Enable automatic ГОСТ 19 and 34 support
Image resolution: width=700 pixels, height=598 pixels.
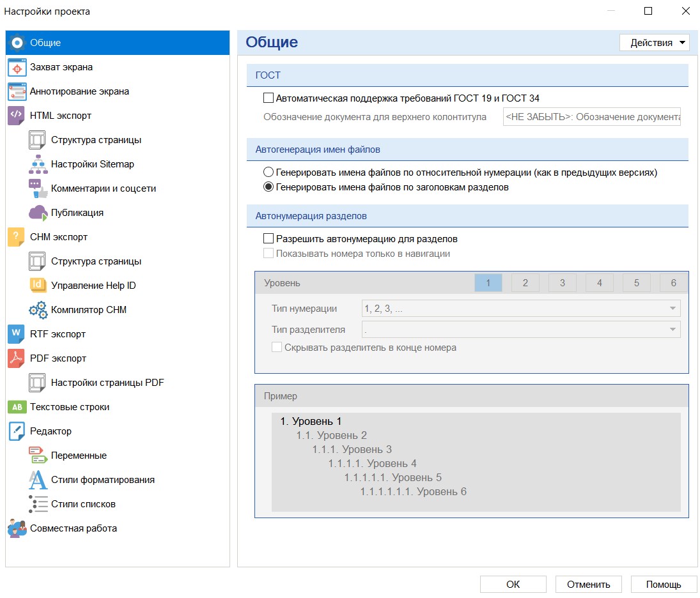268,98
